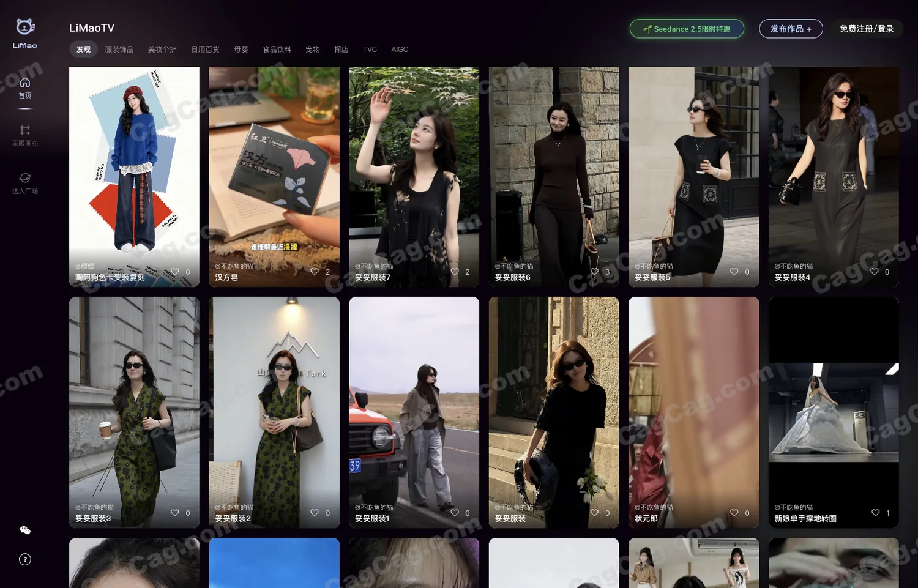
Task: Like the 妥妥服装6 video
Action: pos(594,272)
